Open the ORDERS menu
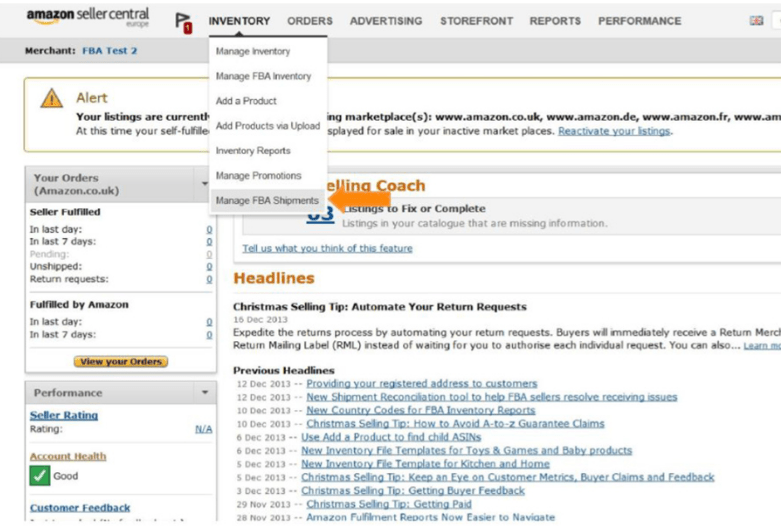The image size is (782, 526). [x=310, y=21]
